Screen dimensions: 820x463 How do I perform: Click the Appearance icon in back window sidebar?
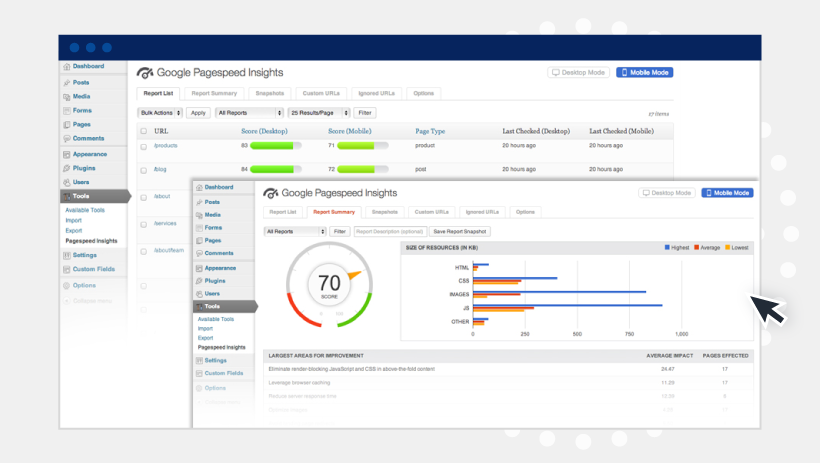66,155
